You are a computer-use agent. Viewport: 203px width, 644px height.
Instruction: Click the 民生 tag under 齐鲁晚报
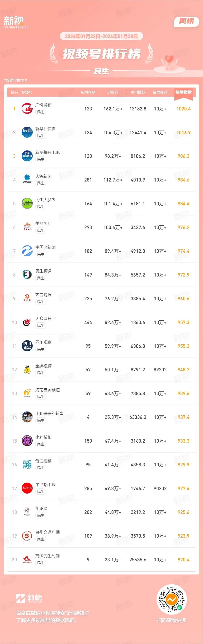tap(41, 302)
